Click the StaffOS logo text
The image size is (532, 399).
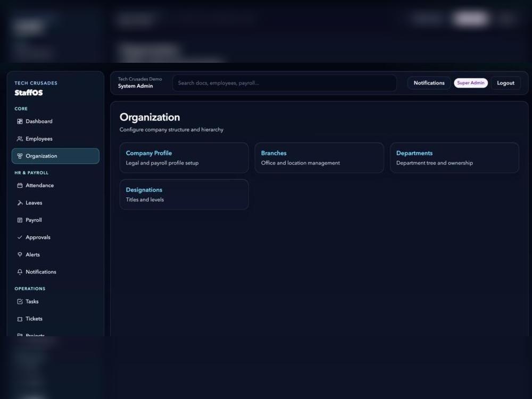pos(29,93)
